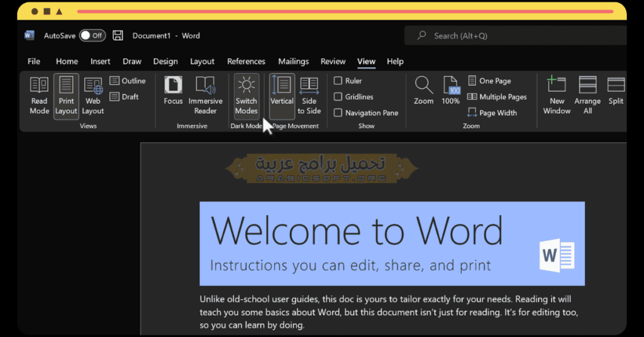Select Side to Side page movement
Image resolution: width=644 pixels, height=337 pixels.
click(309, 96)
